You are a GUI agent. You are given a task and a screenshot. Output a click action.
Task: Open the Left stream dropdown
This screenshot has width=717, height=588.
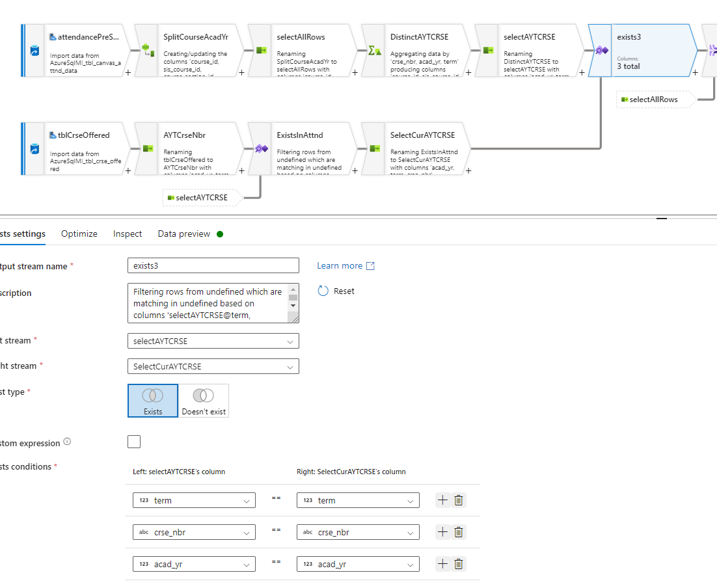point(213,340)
